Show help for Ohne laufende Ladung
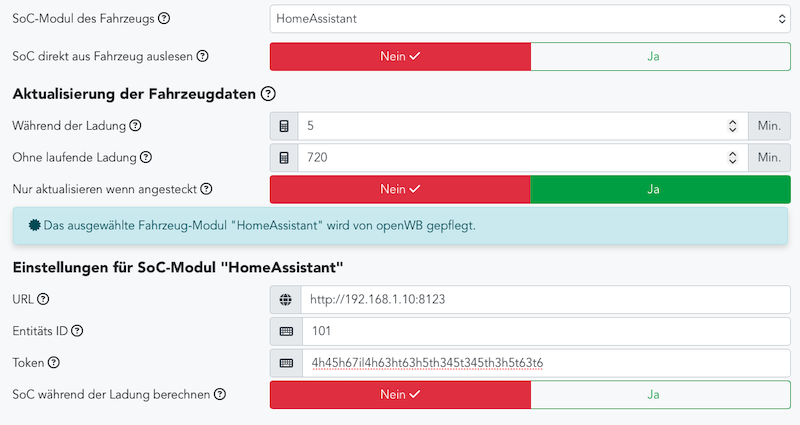 (x=146, y=157)
